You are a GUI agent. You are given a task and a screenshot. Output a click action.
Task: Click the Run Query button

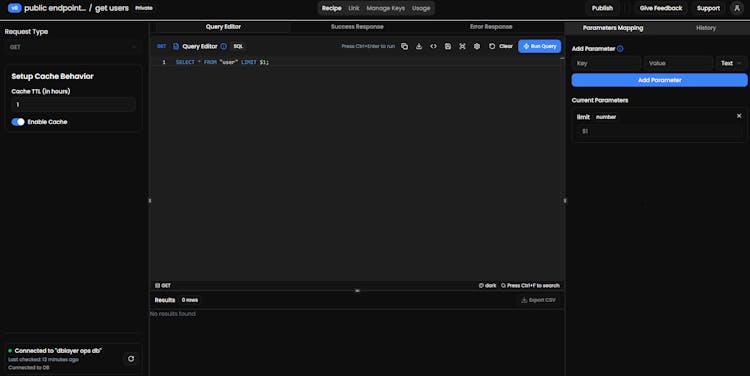[x=540, y=46]
